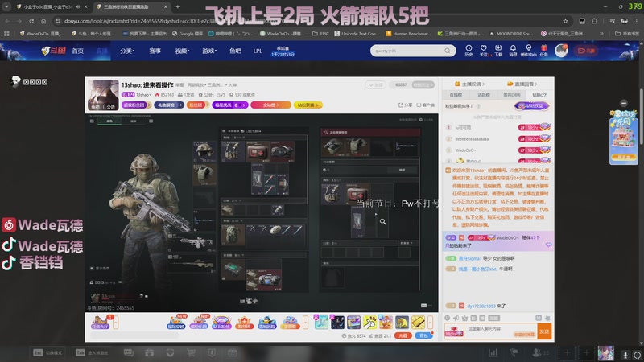Expand the purple WadeOvO announcement chevron

(548, 245)
